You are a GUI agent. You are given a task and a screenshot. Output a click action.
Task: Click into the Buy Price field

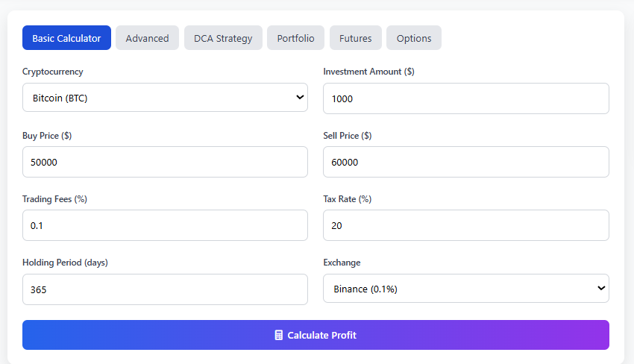165,162
